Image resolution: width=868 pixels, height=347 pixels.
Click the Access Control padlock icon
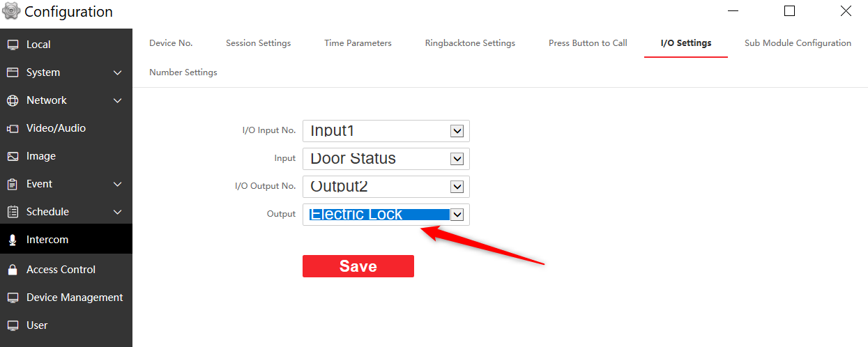[13, 270]
